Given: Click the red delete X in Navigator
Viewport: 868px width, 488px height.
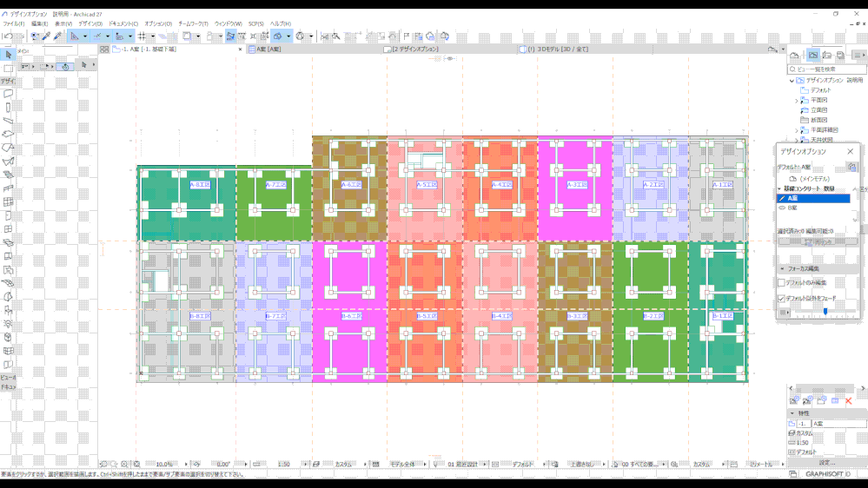Looking at the screenshot, I should click(x=849, y=400).
